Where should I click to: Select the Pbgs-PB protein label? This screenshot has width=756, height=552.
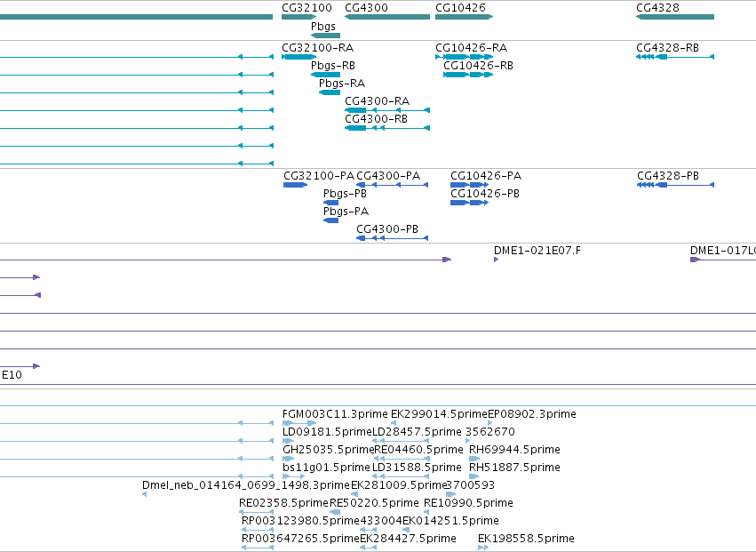coord(345,194)
